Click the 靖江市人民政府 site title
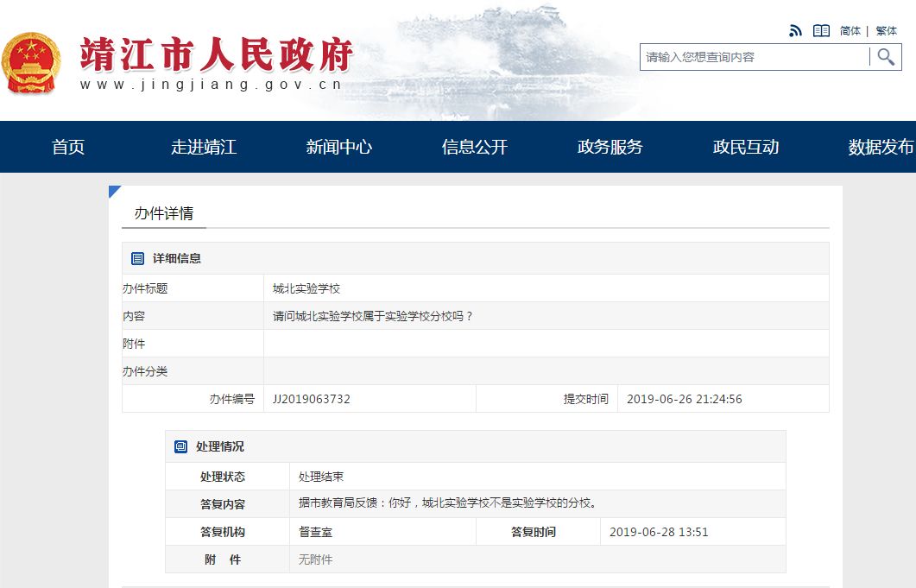916x588 pixels. pyautogui.click(x=216, y=54)
